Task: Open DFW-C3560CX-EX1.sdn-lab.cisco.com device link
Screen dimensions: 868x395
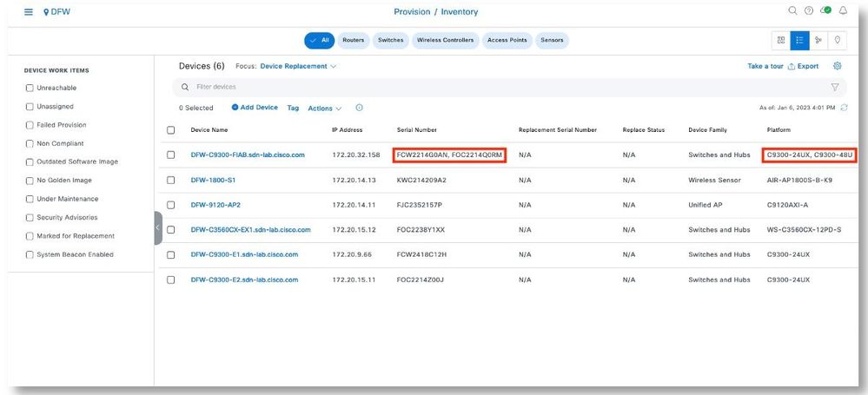Action: pyautogui.click(x=251, y=229)
